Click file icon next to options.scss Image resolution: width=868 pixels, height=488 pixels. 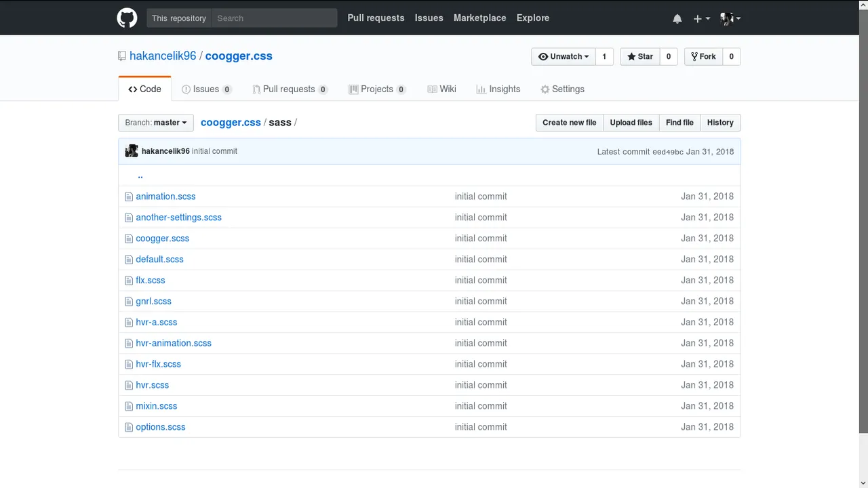coord(129,428)
